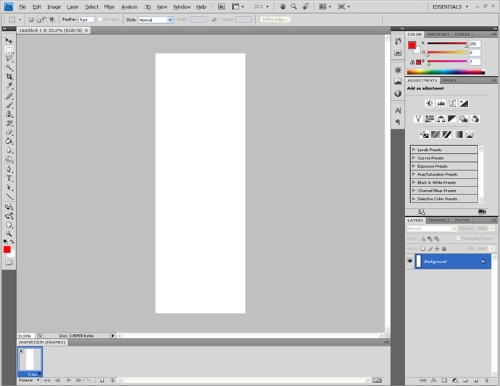Expand Hue/Saturation Presets
This screenshot has height=386, width=500.
click(414, 174)
